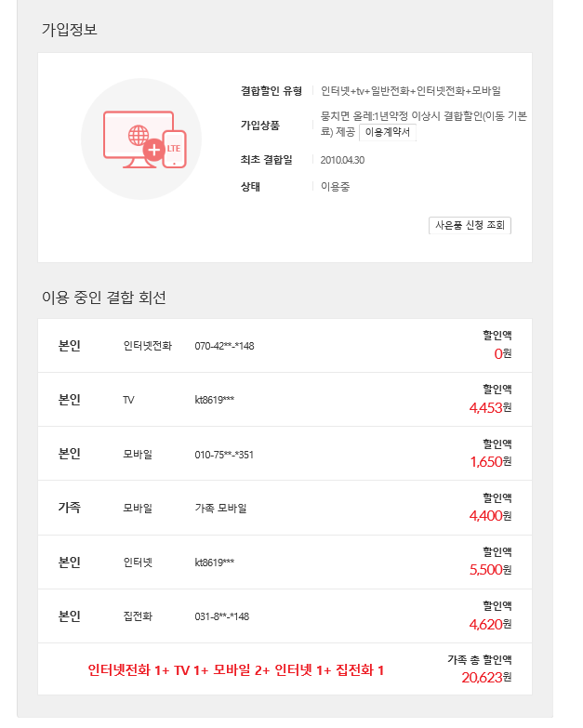Click the red bundle summary text

(x=236, y=669)
